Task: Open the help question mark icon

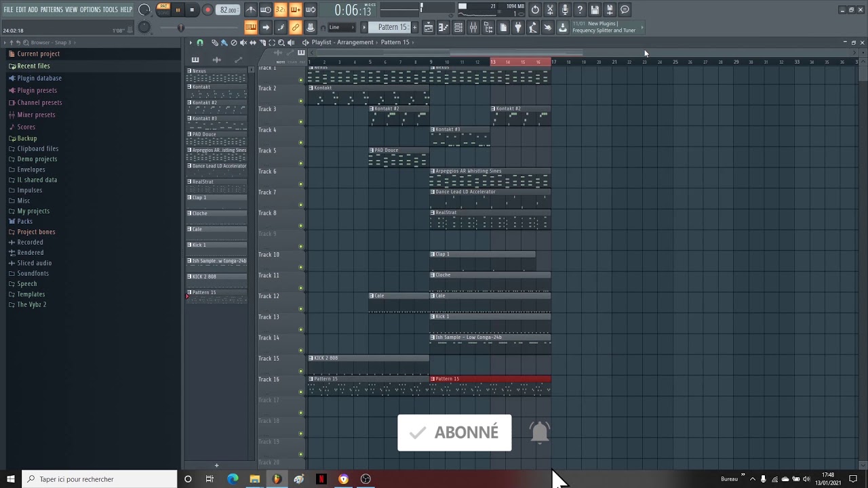Action: 580,10
